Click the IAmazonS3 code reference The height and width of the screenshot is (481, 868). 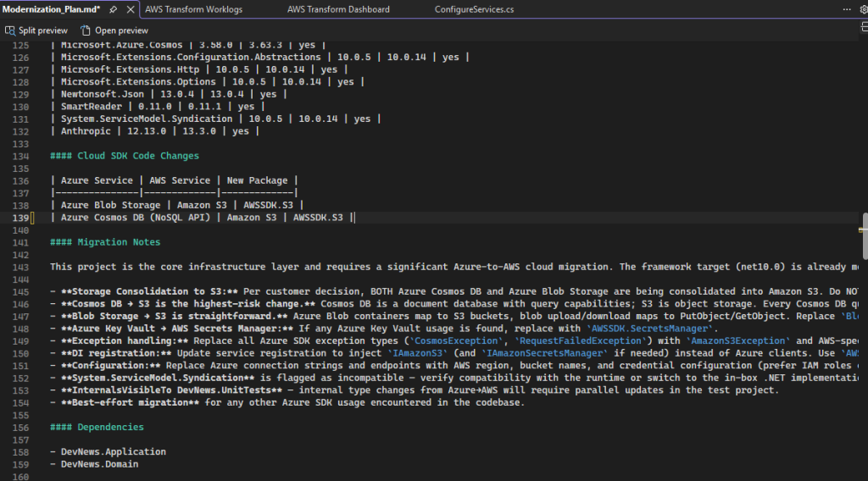(x=417, y=353)
